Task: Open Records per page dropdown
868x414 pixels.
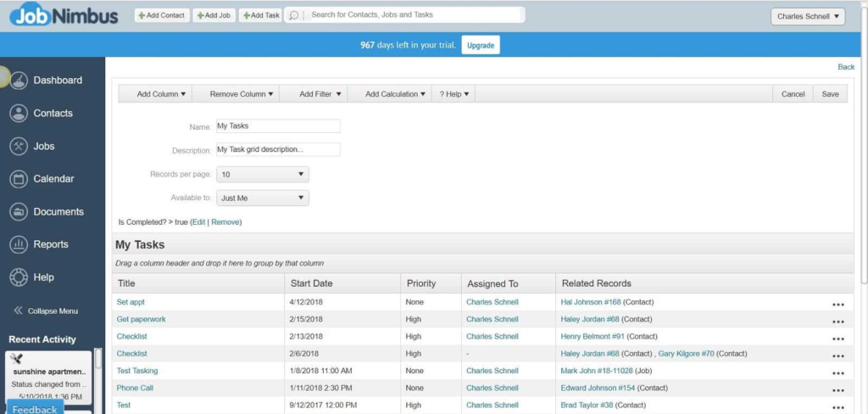Action: tap(263, 174)
